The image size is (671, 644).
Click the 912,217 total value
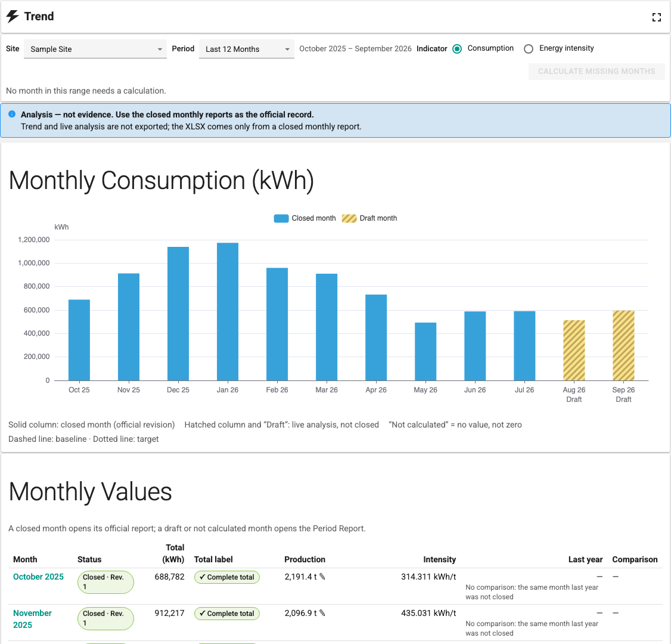(x=169, y=613)
